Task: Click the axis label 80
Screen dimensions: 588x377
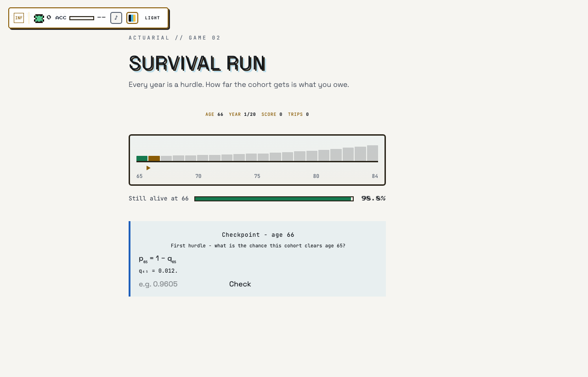Action: [316, 177]
